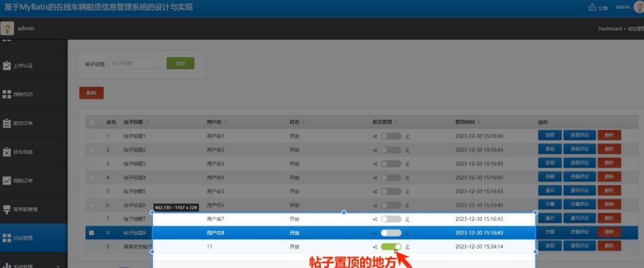Open the 论坛管理 sidebar menu
The image size is (644, 268).
33,238
